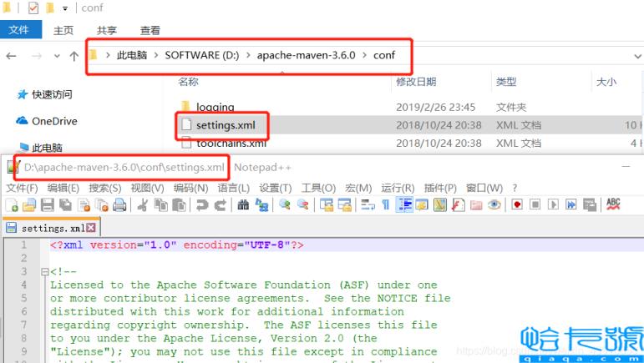Image resolution: width=644 pixels, height=363 pixels.
Task: Cut selection with the scissors icon
Action: pyautogui.click(x=143, y=204)
